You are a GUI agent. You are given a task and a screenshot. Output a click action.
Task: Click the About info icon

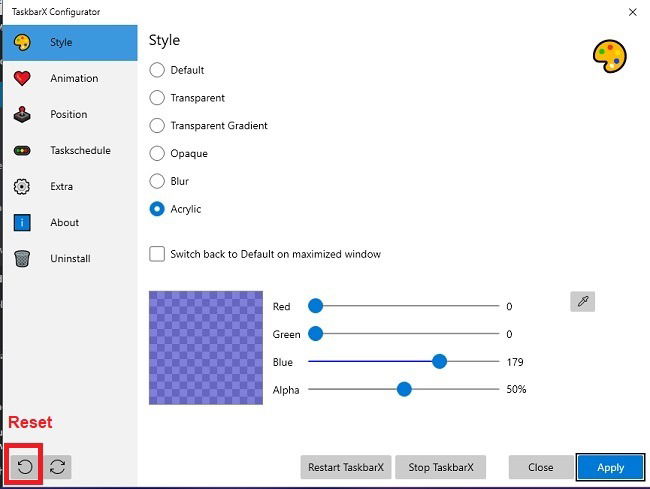(22, 223)
